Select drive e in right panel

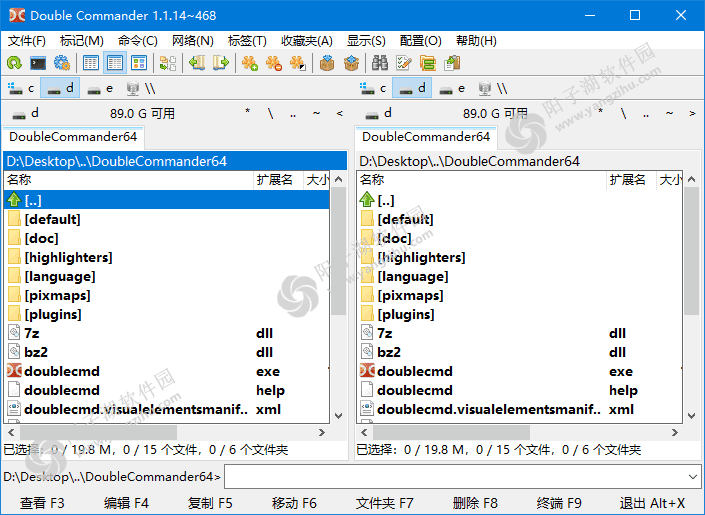[452, 88]
